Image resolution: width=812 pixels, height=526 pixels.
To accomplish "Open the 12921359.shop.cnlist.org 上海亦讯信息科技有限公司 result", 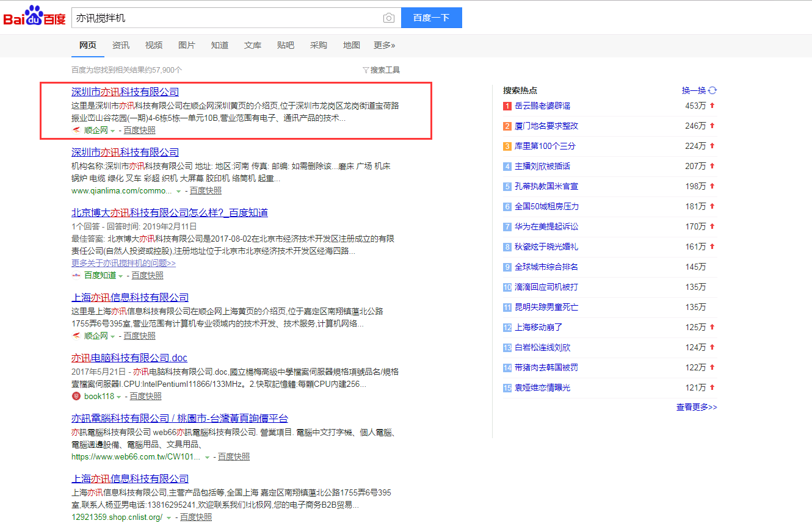I will 130,478.
